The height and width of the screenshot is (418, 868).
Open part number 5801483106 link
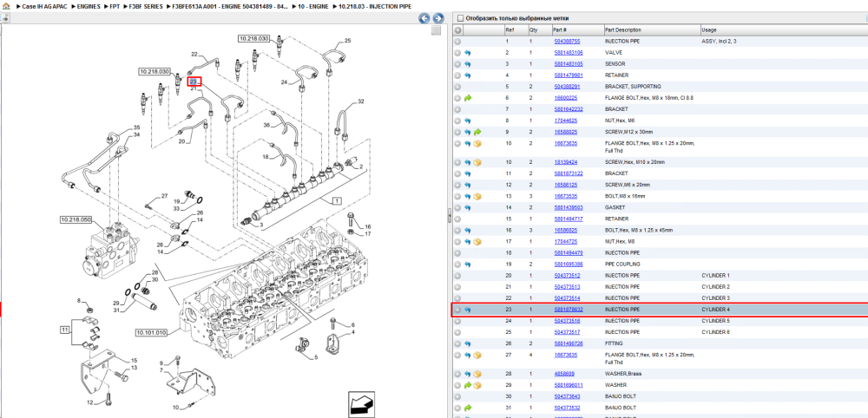click(x=569, y=53)
